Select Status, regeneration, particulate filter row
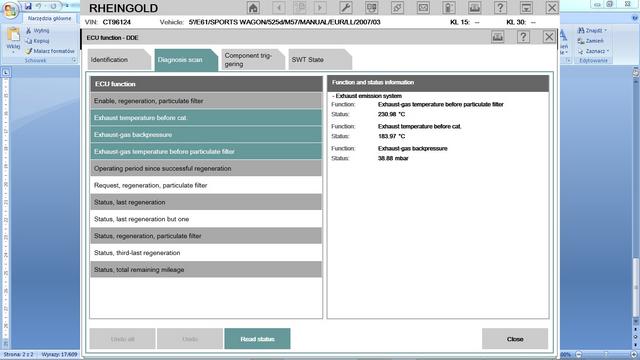 206,236
